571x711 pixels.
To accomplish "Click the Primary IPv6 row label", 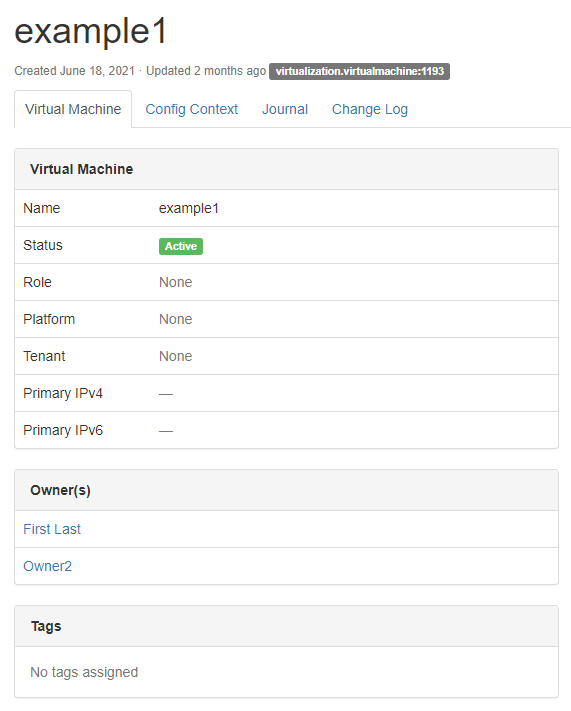I will point(63,430).
